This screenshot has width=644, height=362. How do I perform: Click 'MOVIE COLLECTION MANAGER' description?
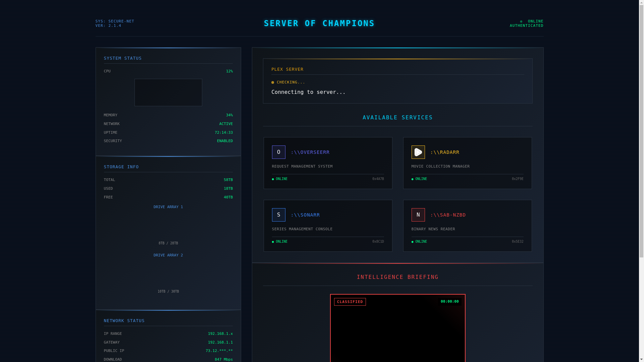click(x=440, y=167)
